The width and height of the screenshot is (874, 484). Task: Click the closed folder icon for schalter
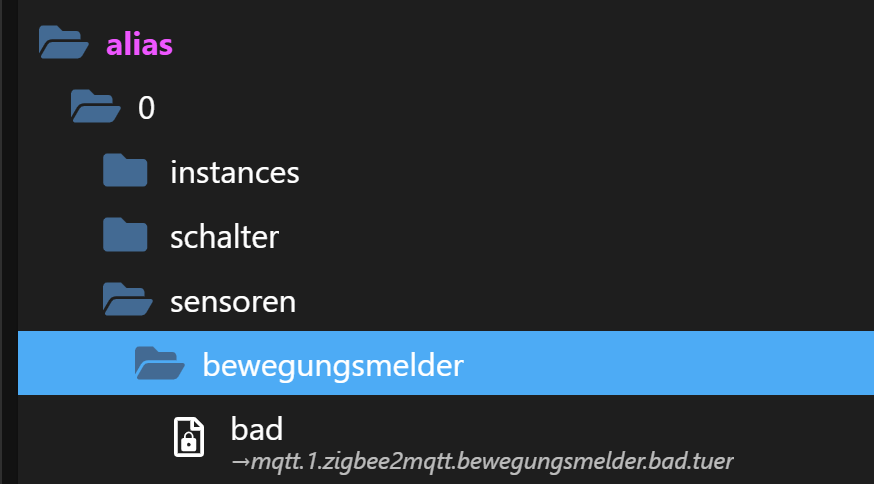pos(125,235)
